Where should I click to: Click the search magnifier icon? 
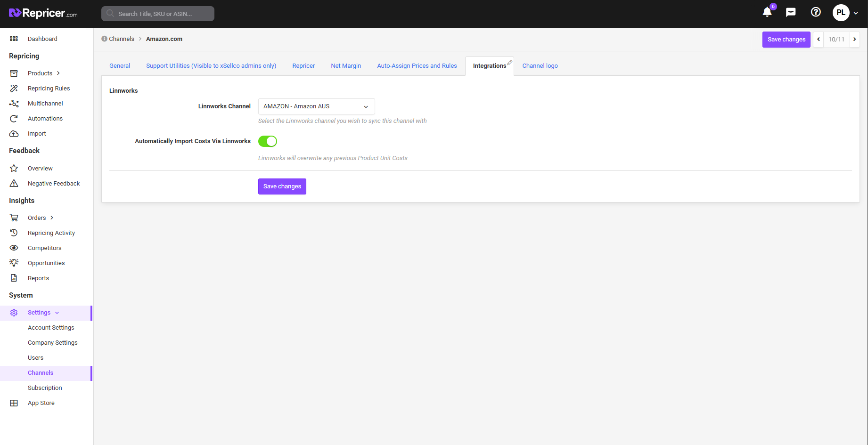(x=110, y=13)
